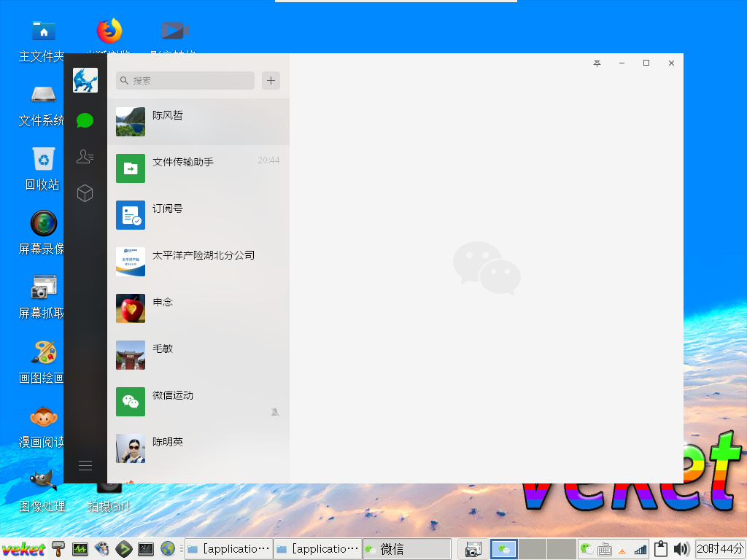Image resolution: width=747 pixels, height=560 pixels.
Task: Open the chat with 陈风哲
Action: (198, 122)
